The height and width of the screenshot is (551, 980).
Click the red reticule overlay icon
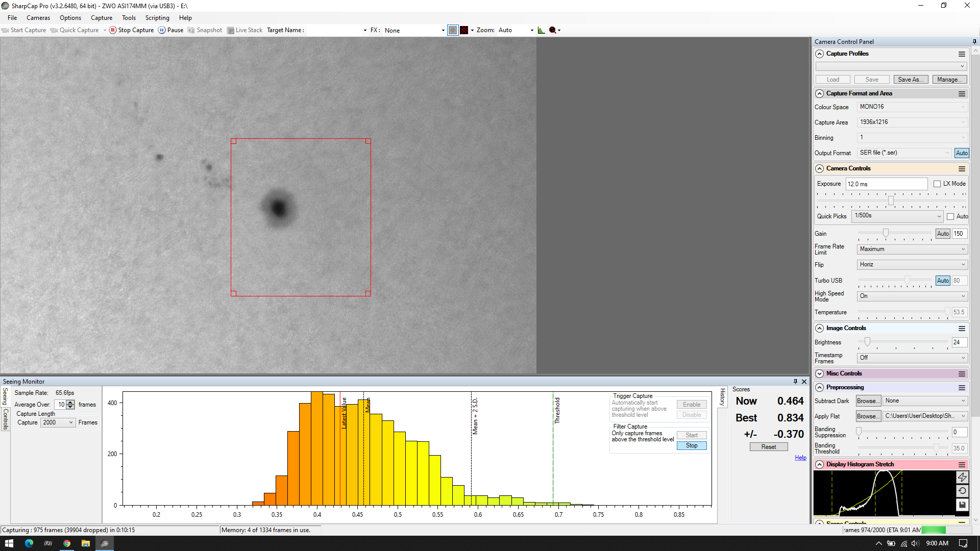click(x=464, y=30)
